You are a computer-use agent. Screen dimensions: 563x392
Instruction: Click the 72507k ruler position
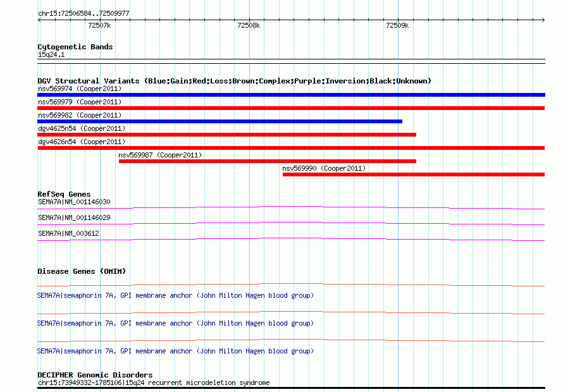[x=99, y=26]
